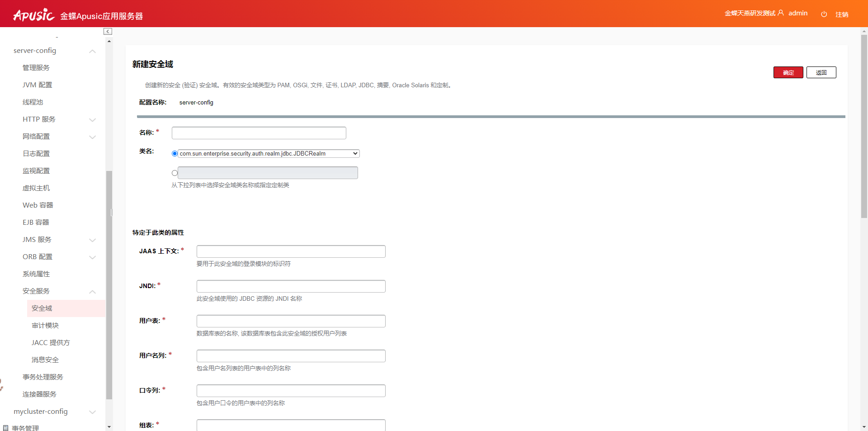Open the 审计模块 menu item

(45, 326)
